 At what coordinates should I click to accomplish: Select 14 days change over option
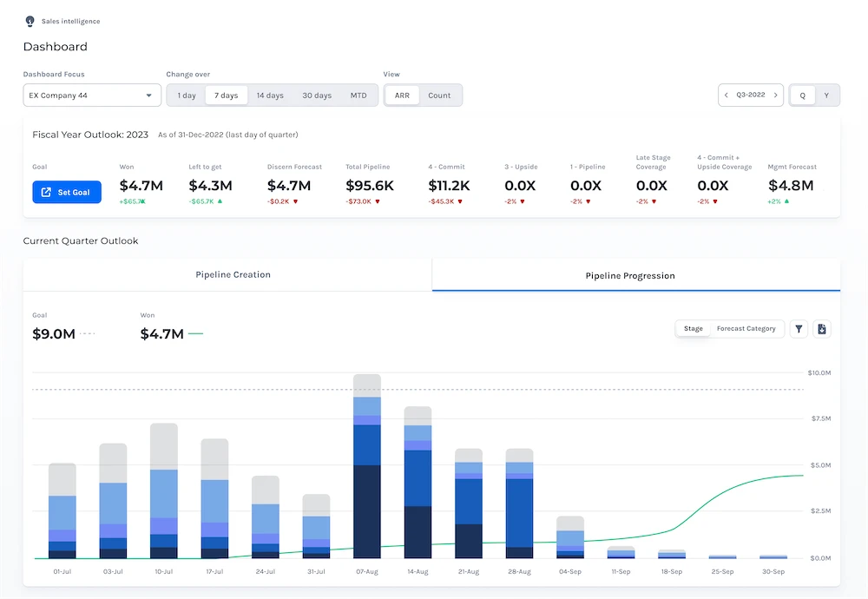(270, 95)
